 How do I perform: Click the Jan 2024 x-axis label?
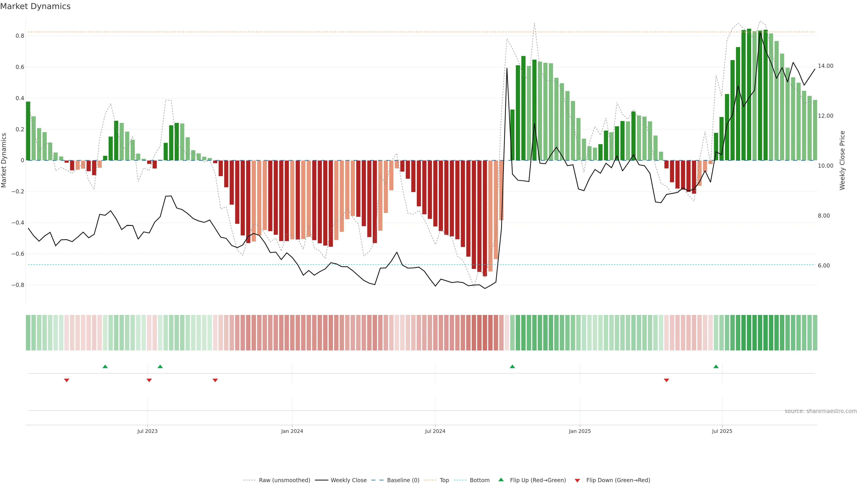pos(292,431)
